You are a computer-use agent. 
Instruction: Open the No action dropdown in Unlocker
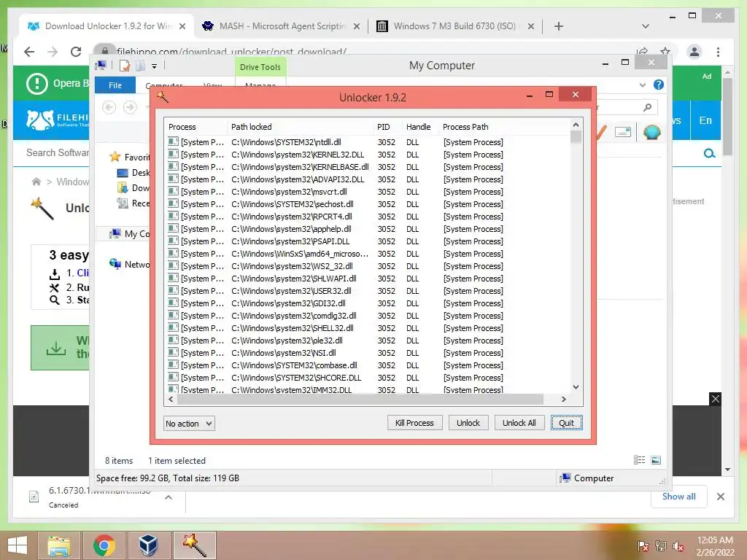pyautogui.click(x=189, y=424)
